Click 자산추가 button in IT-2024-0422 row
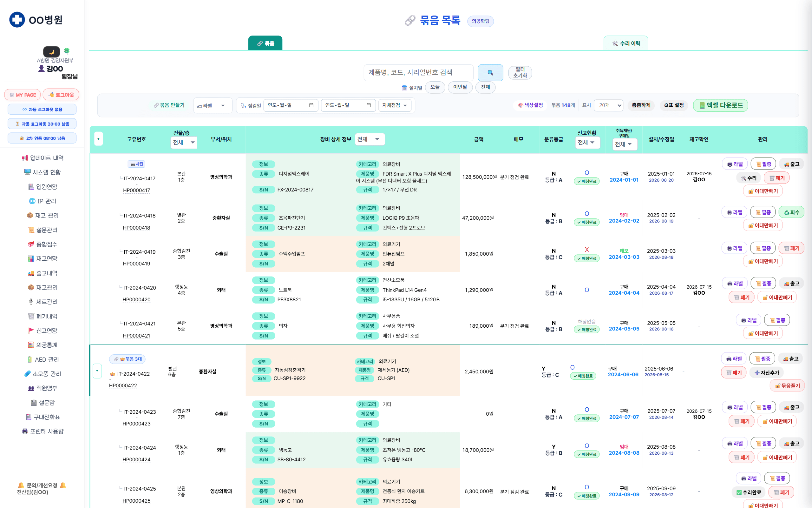The image size is (812, 508). point(767,373)
